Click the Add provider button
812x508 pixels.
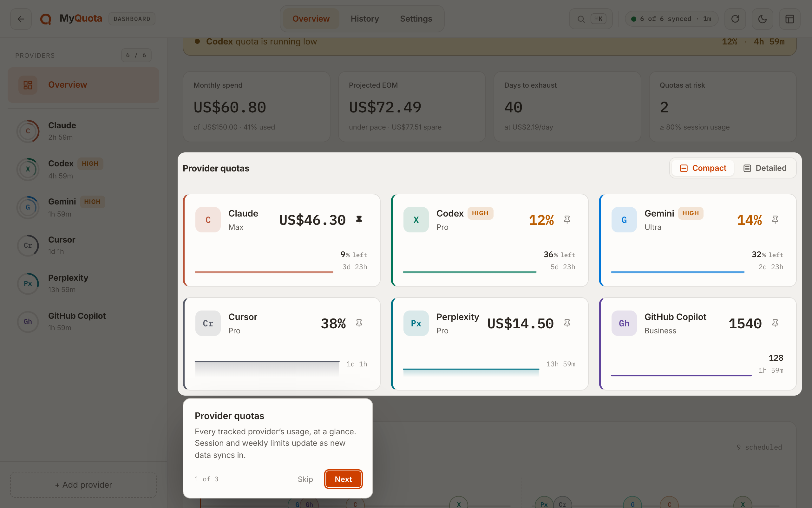coord(83,485)
